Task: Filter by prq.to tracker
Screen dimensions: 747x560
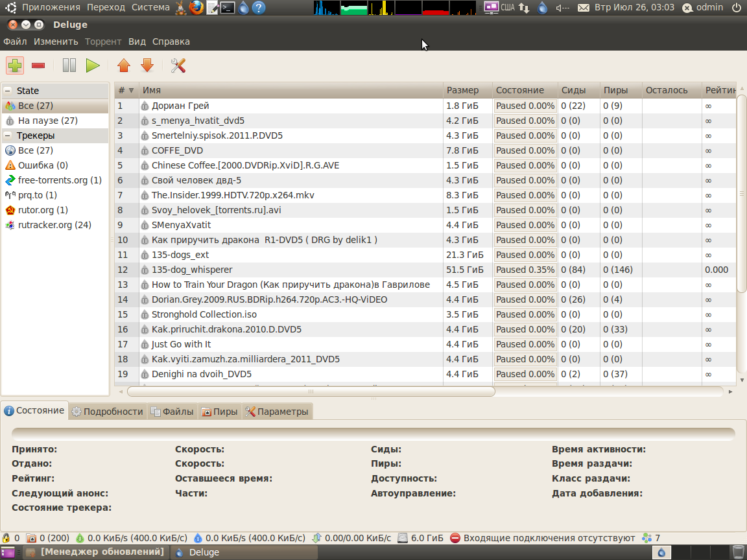Action: click(x=55, y=195)
